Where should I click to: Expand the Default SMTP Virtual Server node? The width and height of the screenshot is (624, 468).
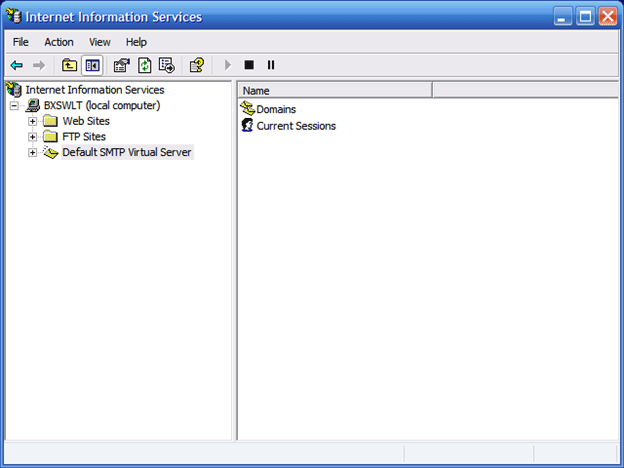(33, 152)
